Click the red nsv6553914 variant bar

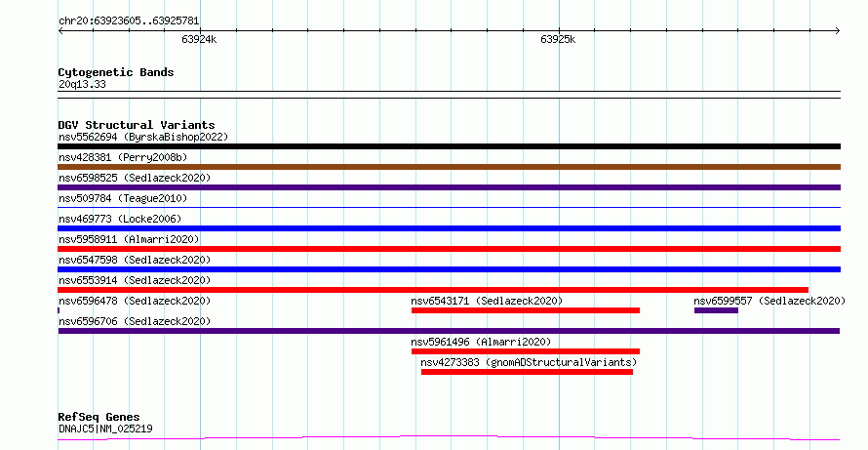pos(433,290)
